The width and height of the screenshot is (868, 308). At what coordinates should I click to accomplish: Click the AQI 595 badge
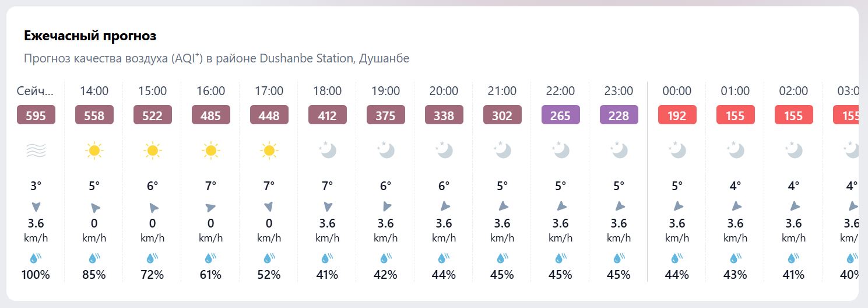[36, 115]
